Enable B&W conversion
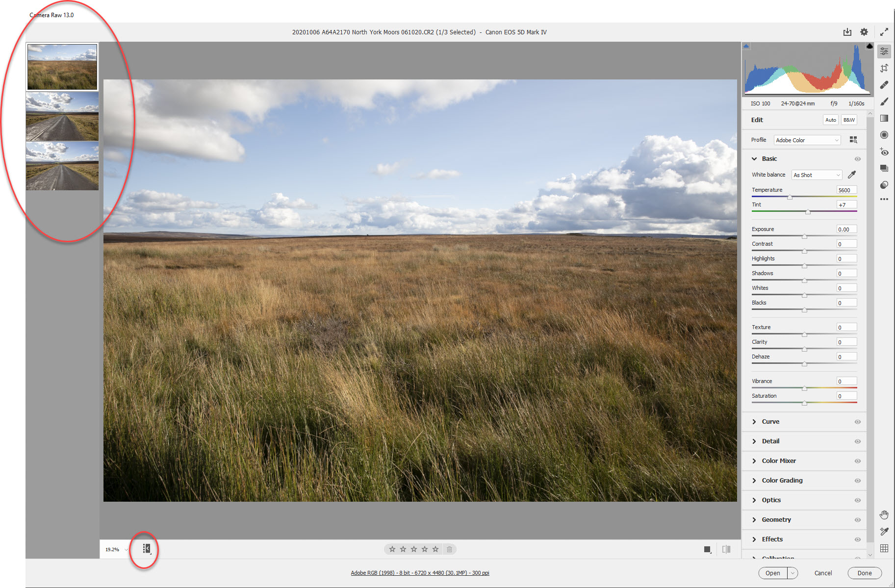The height and width of the screenshot is (588, 895). point(848,120)
